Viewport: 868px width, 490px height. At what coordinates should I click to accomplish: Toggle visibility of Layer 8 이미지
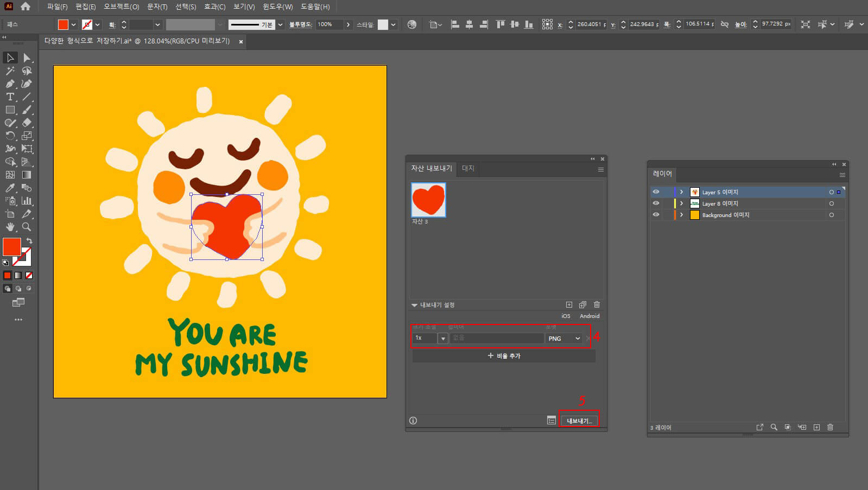[x=656, y=203]
